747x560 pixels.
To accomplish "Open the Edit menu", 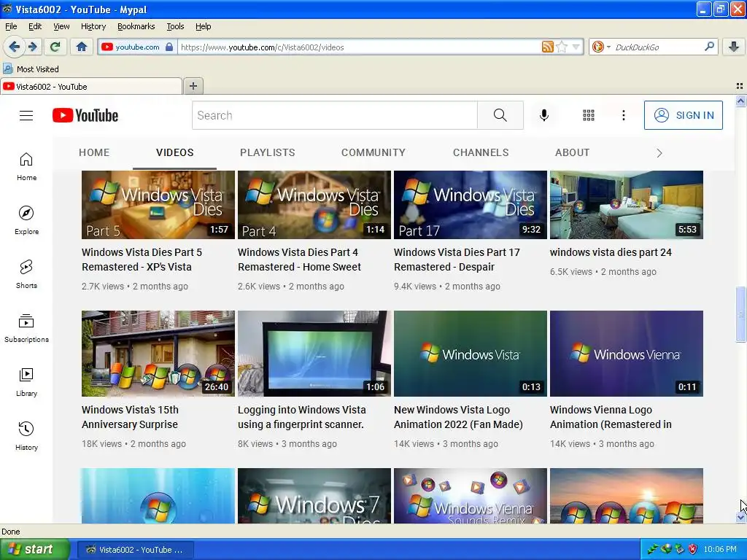I will coord(35,27).
